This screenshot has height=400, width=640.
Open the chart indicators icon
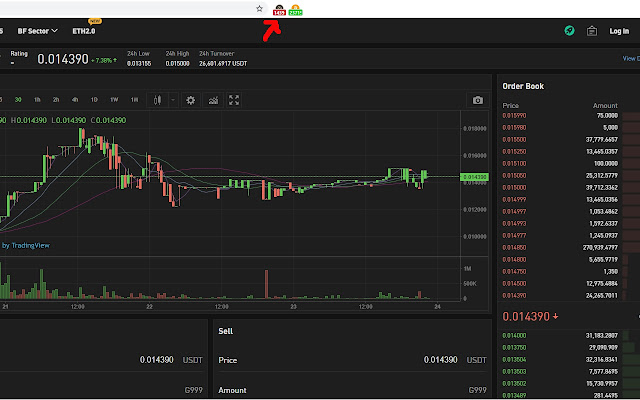coord(213,100)
